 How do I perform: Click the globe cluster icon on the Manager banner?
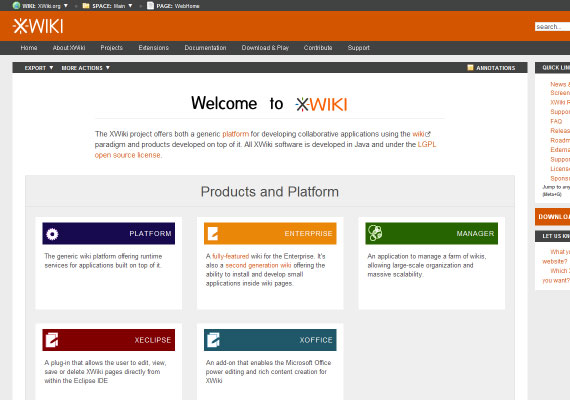tap(375, 233)
